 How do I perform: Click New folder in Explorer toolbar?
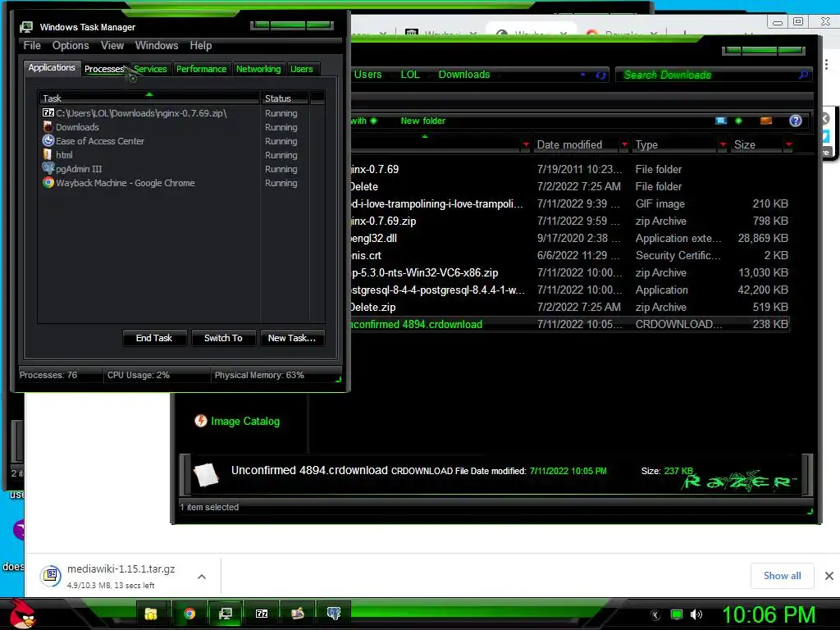(422, 121)
